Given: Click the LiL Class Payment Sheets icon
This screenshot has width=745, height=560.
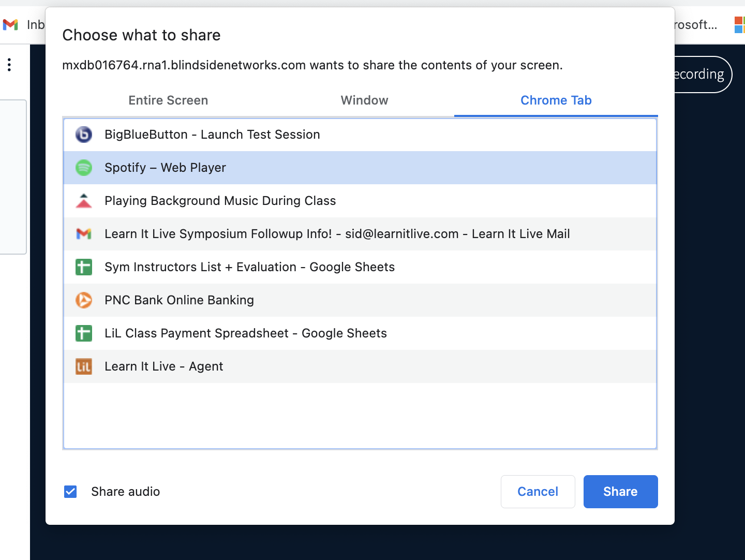Looking at the screenshot, I should click(84, 333).
